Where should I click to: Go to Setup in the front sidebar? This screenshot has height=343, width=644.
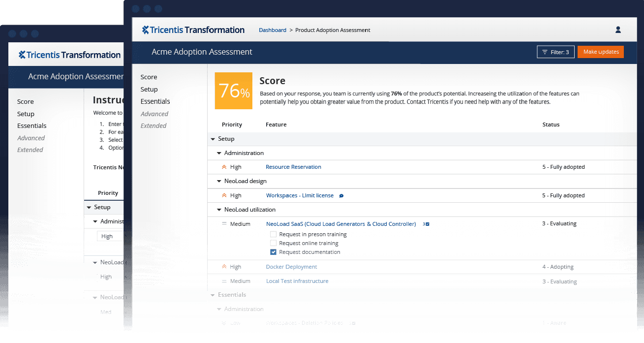click(149, 89)
